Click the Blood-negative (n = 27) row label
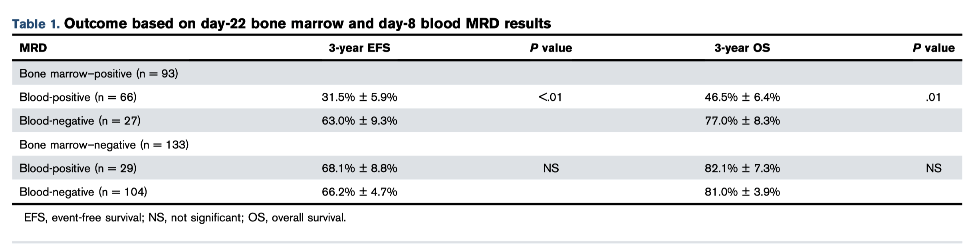This screenshot has height=251, width=980. coord(80,121)
